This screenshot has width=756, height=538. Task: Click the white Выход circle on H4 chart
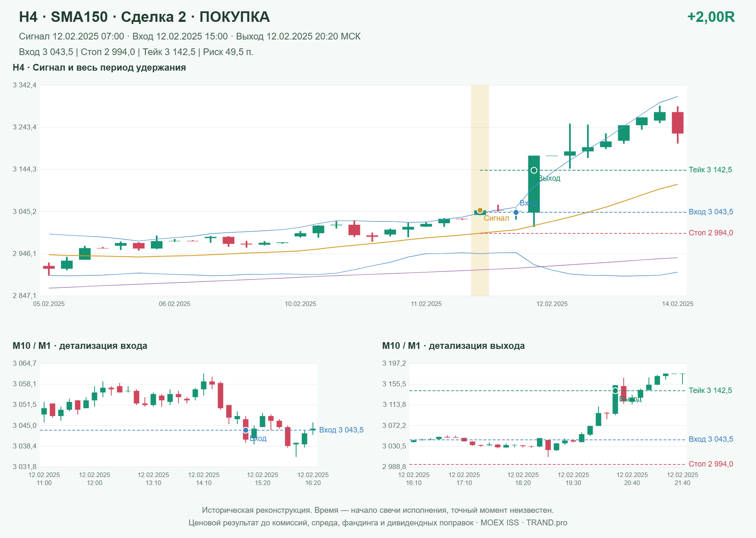534,170
